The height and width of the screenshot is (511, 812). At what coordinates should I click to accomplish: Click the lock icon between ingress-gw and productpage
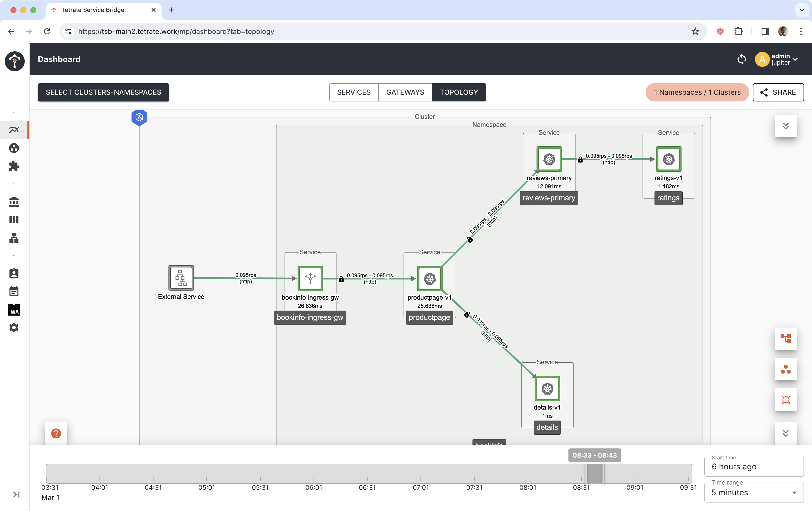(x=341, y=279)
